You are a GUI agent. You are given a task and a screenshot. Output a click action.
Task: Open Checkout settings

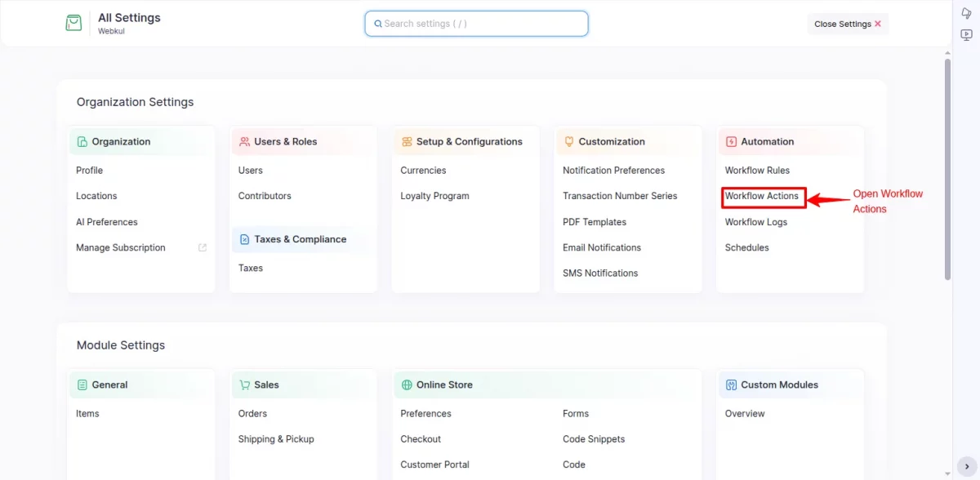click(421, 439)
